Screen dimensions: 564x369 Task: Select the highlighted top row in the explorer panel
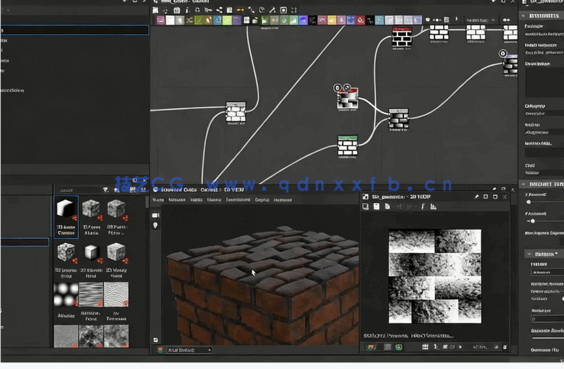75,29
